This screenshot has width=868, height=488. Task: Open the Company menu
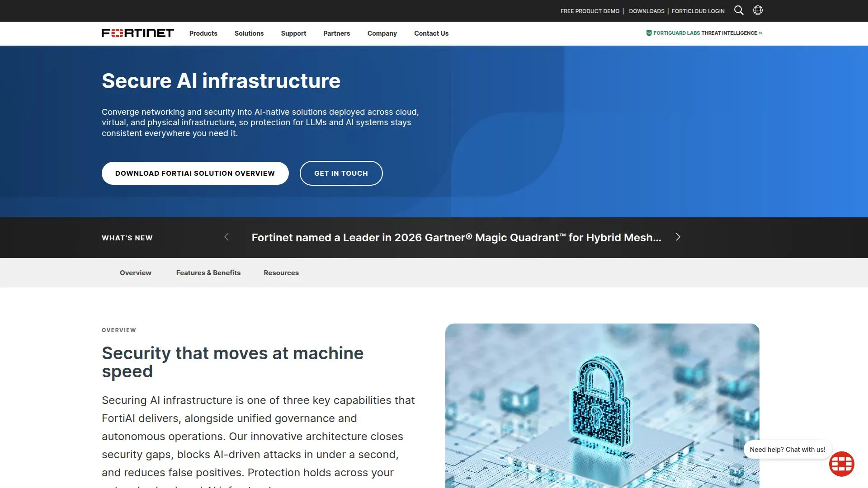382,33
